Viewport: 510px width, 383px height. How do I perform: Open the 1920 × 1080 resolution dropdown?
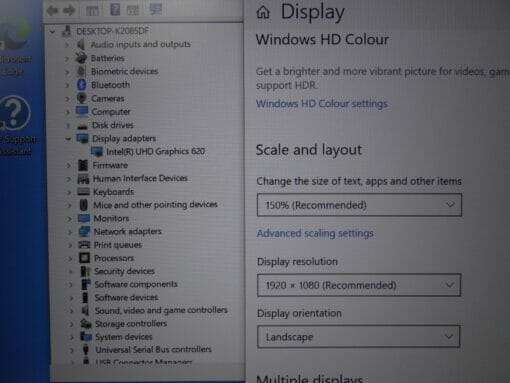(359, 285)
